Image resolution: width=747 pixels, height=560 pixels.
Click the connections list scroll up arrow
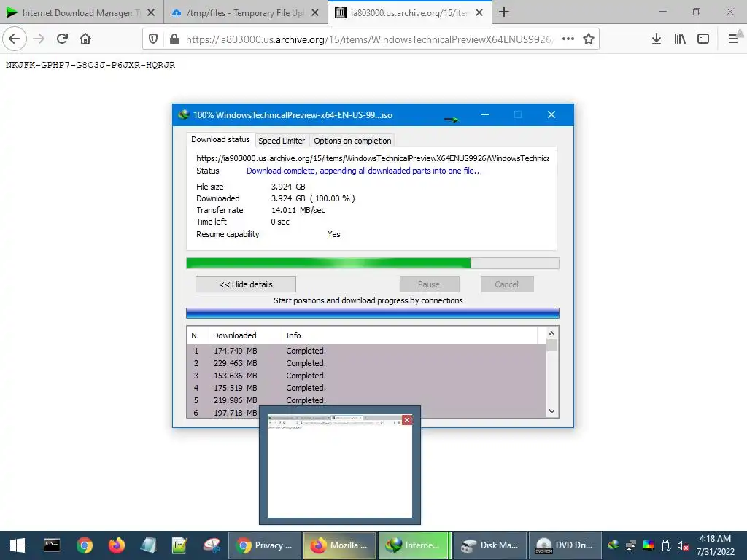pos(551,333)
